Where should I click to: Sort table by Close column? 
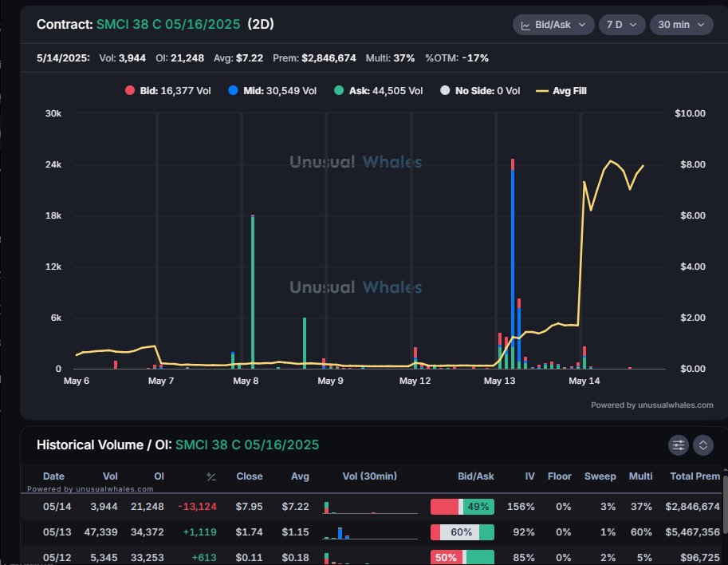click(x=250, y=476)
